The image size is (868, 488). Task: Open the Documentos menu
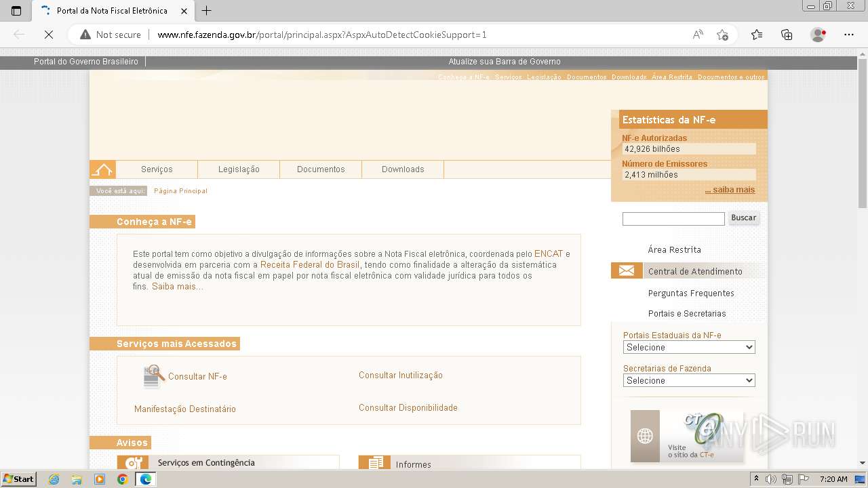(x=321, y=169)
